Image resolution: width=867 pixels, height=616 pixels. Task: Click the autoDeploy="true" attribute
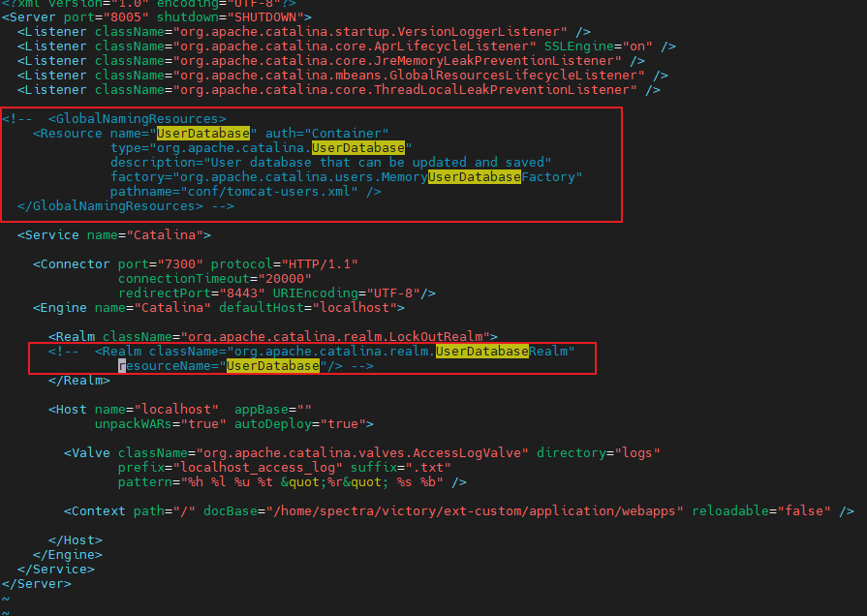coord(300,423)
